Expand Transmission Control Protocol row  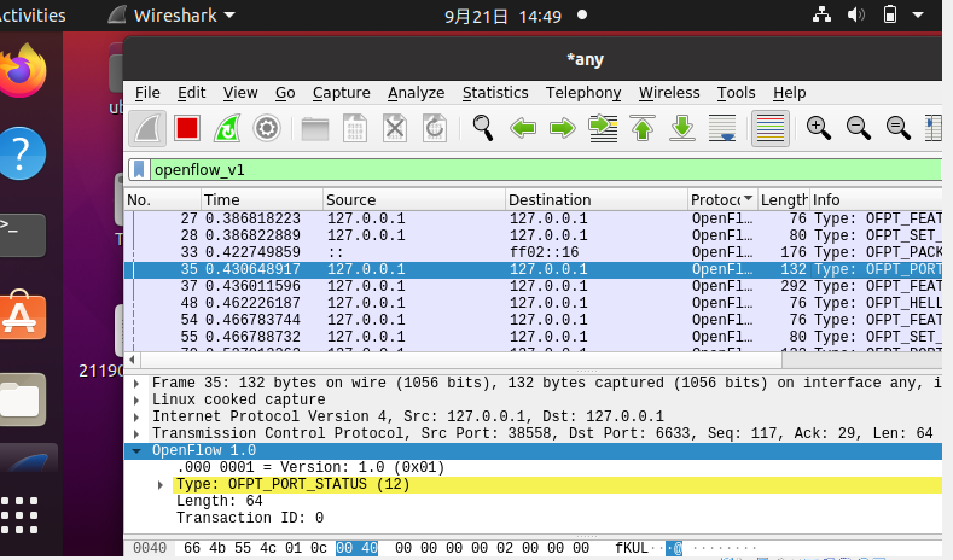click(136, 434)
